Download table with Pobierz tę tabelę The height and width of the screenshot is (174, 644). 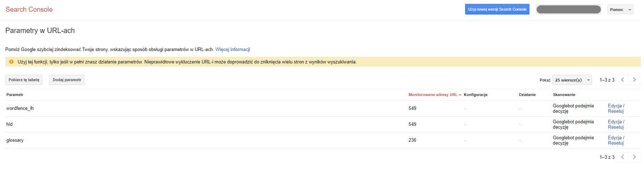[x=24, y=80]
